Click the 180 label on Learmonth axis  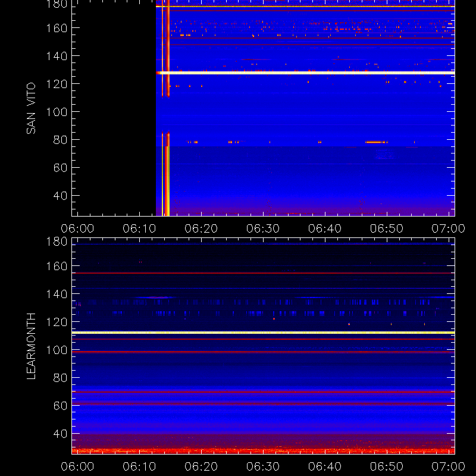tap(57, 242)
